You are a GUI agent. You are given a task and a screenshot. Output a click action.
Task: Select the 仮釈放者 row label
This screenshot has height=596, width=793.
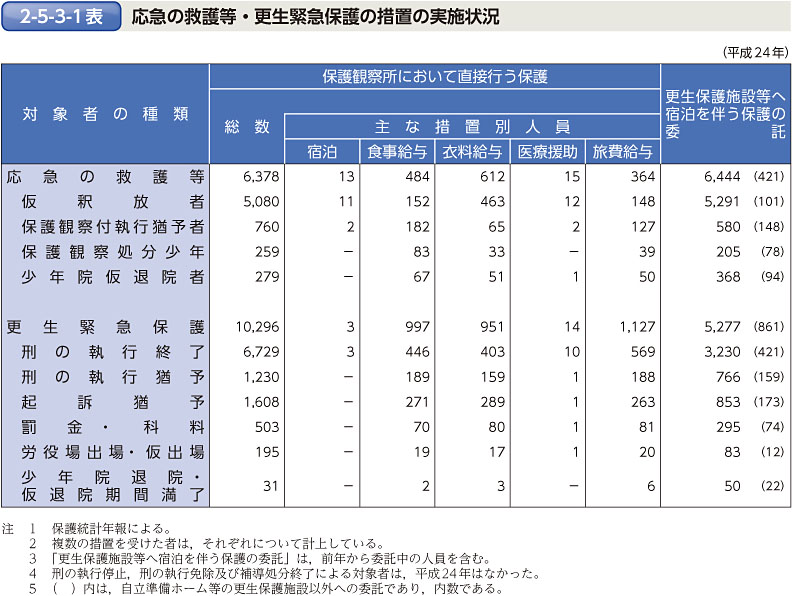[x=113, y=201]
